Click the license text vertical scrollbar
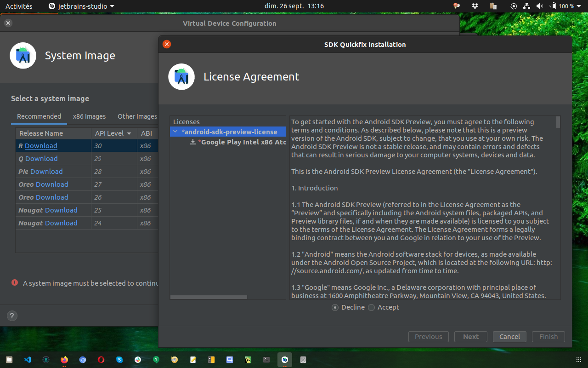 pyautogui.click(x=558, y=122)
